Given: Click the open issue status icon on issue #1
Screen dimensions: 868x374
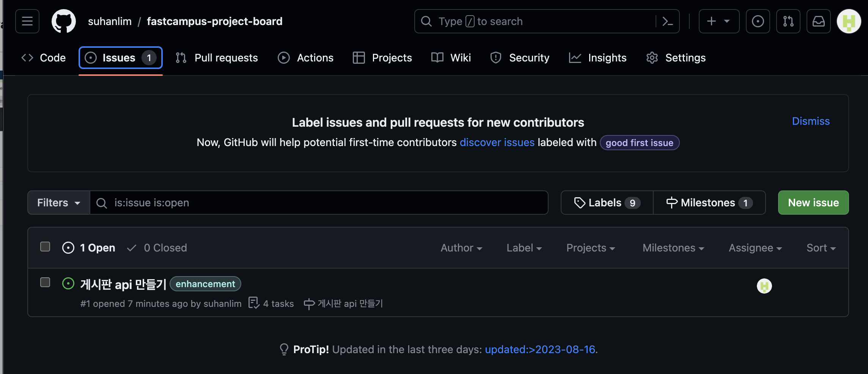Looking at the screenshot, I should point(68,283).
